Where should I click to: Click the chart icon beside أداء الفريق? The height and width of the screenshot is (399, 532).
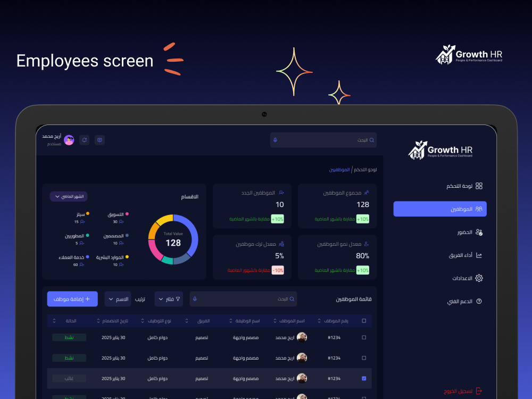point(479,255)
